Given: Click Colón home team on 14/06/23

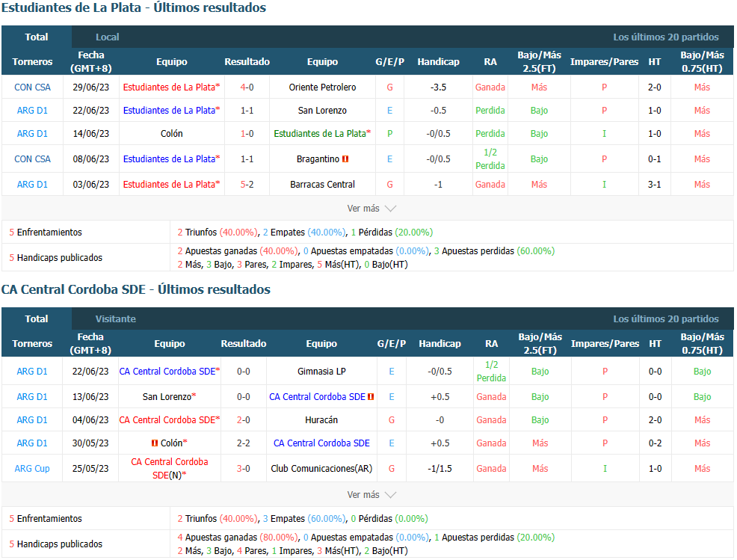Looking at the screenshot, I should click(172, 134).
